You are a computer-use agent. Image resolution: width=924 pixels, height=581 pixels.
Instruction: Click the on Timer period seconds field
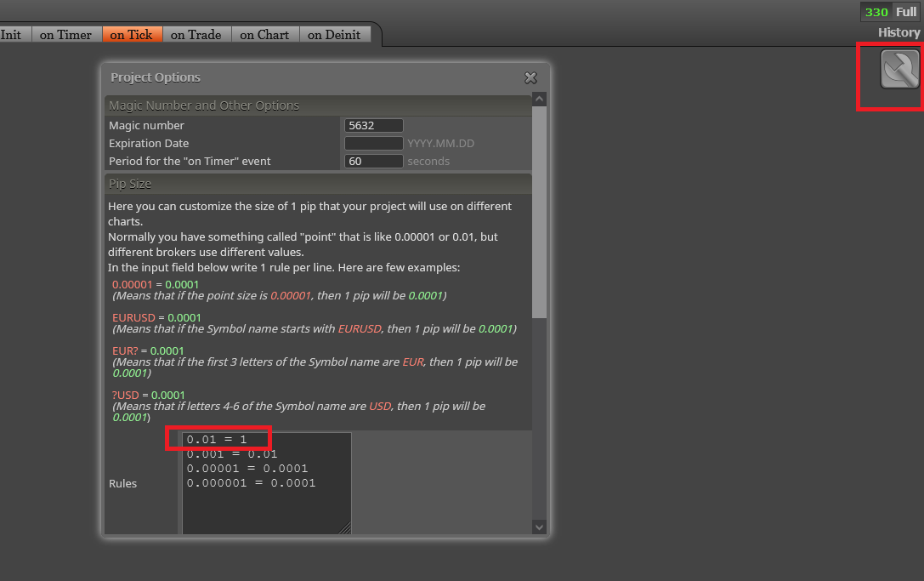point(374,161)
